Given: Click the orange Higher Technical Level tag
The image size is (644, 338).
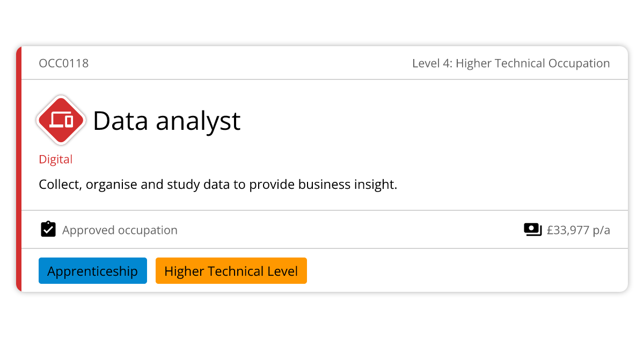Looking at the screenshot, I should tap(231, 271).
